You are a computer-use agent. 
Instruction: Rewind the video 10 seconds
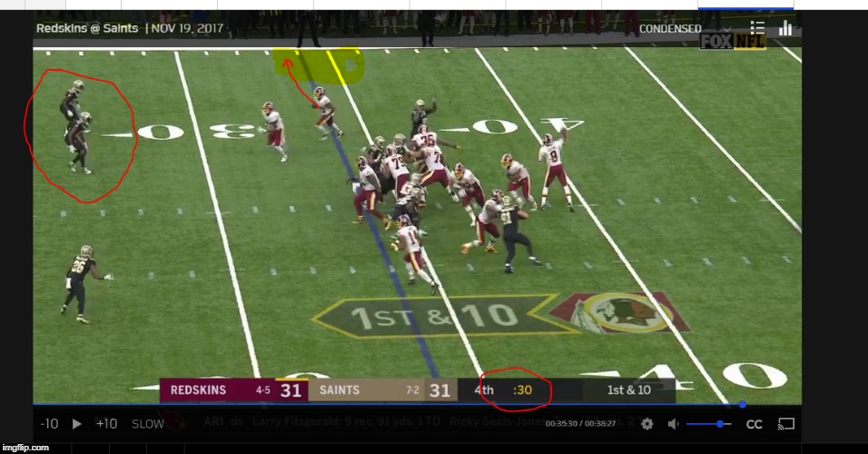pyautogui.click(x=49, y=423)
